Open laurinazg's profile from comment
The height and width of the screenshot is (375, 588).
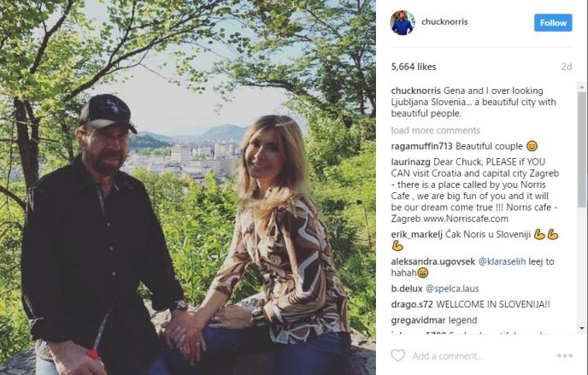[410, 162]
